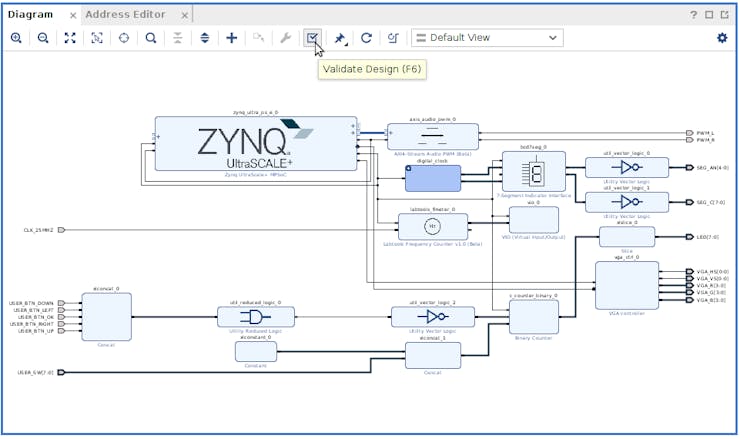
Task: Click the Zoom In magnifier icon
Action: point(16,38)
